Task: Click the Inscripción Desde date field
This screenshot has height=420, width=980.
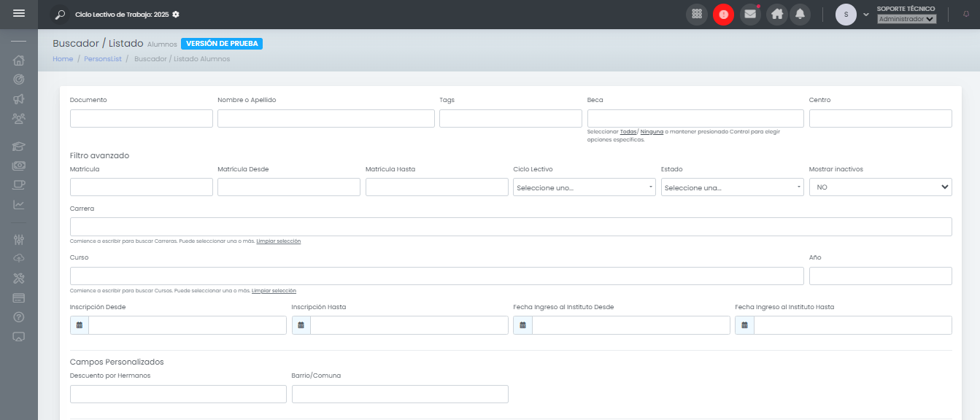Action: 188,325
